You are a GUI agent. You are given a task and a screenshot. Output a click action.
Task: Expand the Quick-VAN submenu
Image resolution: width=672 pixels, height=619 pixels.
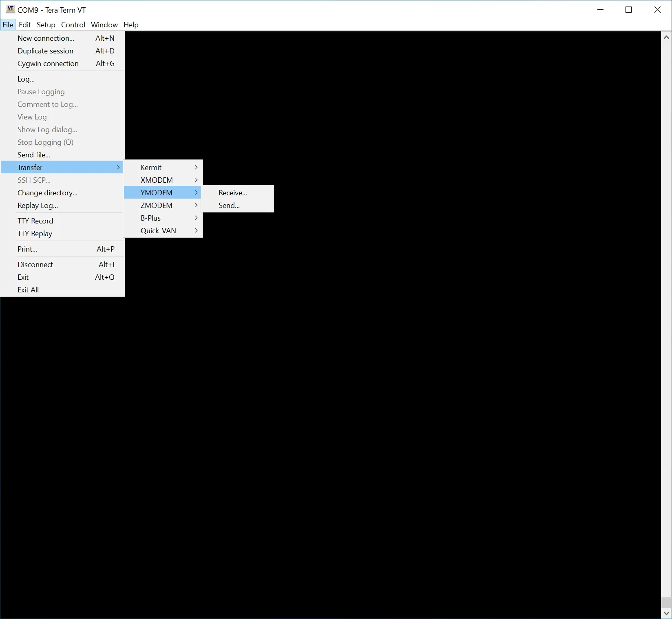click(163, 230)
